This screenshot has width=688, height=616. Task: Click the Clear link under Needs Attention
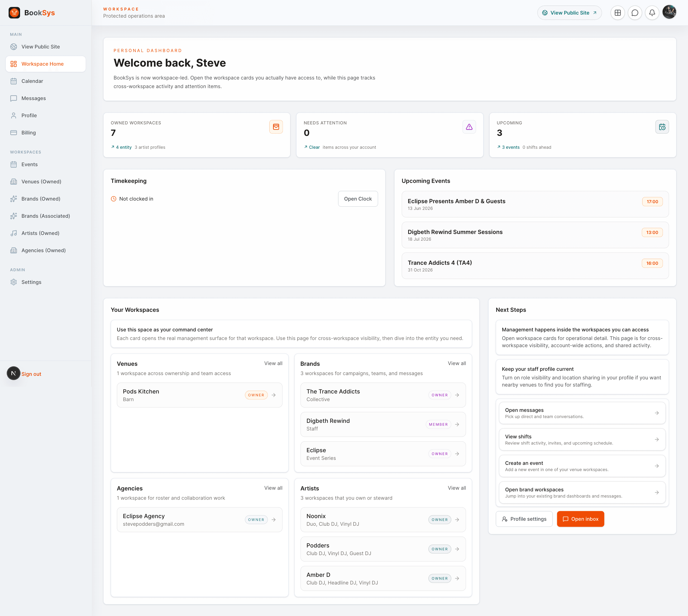click(x=312, y=147)
